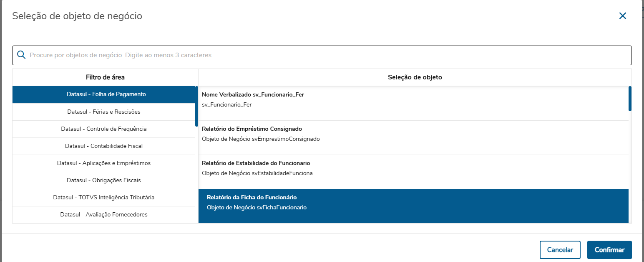Select Nome Verbalizado sv_Funcionario_Fer object
This screenshot has width=644, height=262.
click(413, 99)
